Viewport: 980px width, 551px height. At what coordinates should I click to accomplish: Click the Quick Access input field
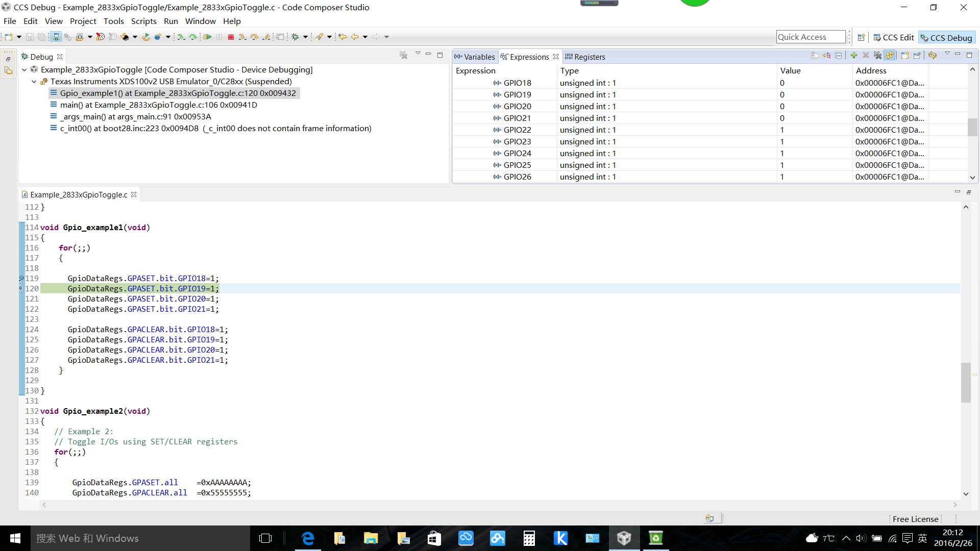point(811,37)
